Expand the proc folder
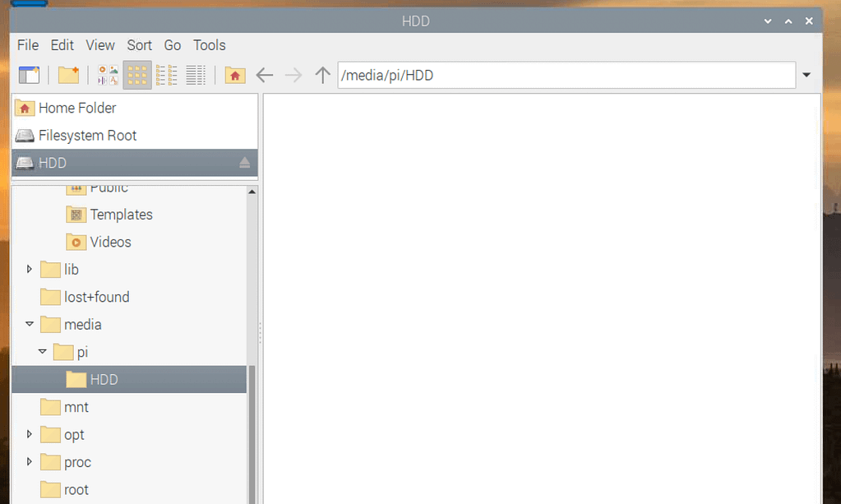The image size is (841, 504). coord(30,461)
